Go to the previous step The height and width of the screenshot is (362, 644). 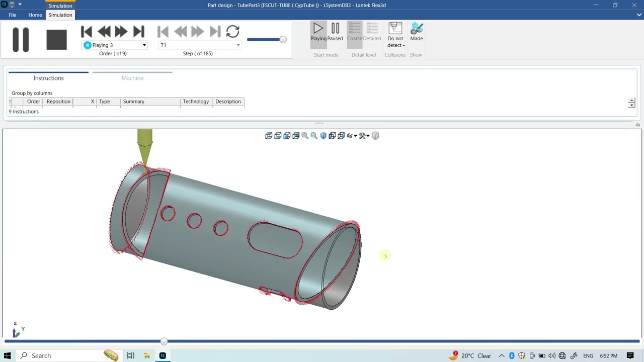[x=180, y=32]
